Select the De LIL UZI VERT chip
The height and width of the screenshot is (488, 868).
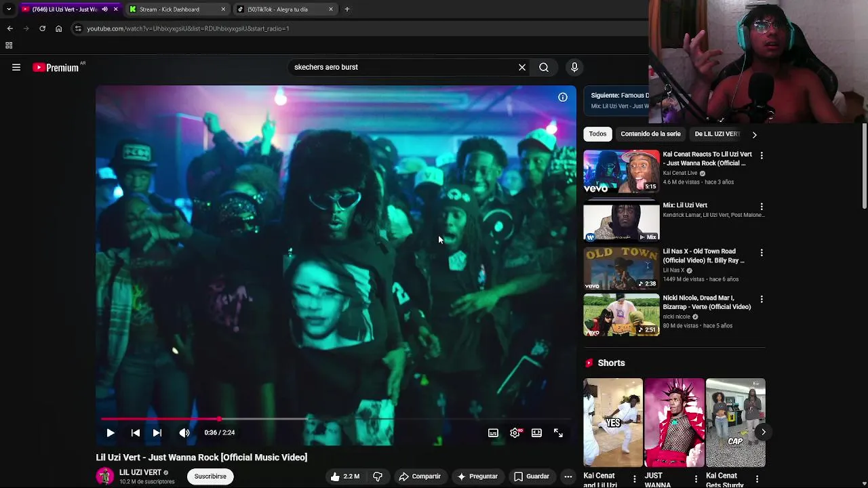[717, 134]
